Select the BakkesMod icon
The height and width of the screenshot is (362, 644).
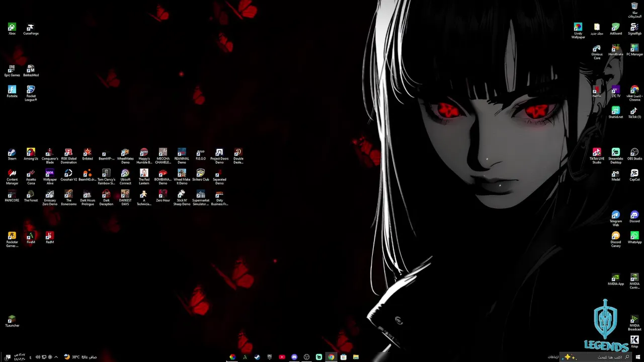(31, 71)
